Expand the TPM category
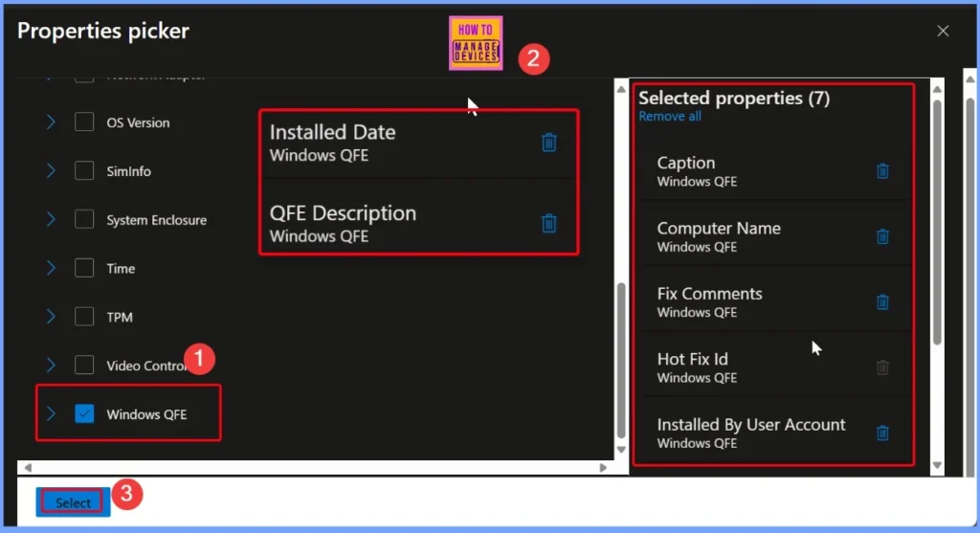This screenshot has width=980, height=533. coord(51,317)
